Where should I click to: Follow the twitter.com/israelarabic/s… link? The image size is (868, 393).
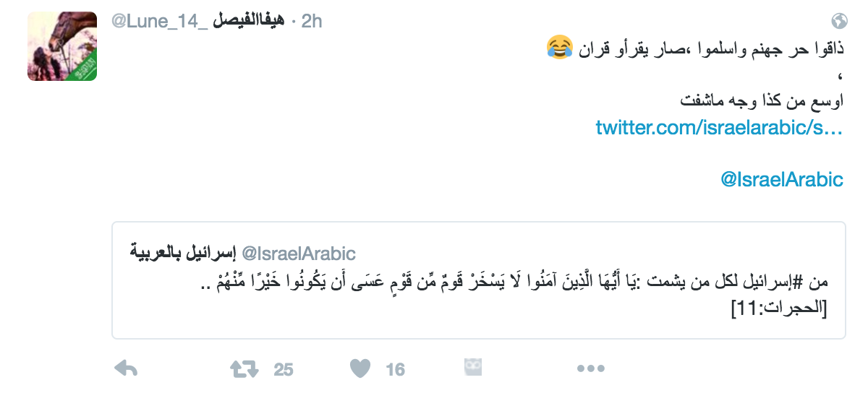[720, 128]
